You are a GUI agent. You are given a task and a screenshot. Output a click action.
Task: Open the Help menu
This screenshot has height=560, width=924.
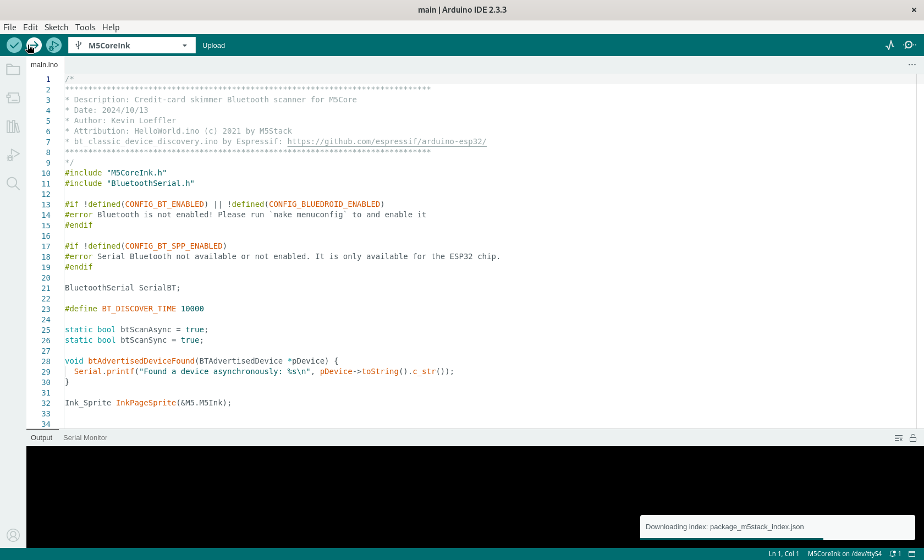(x=111, y=27)
